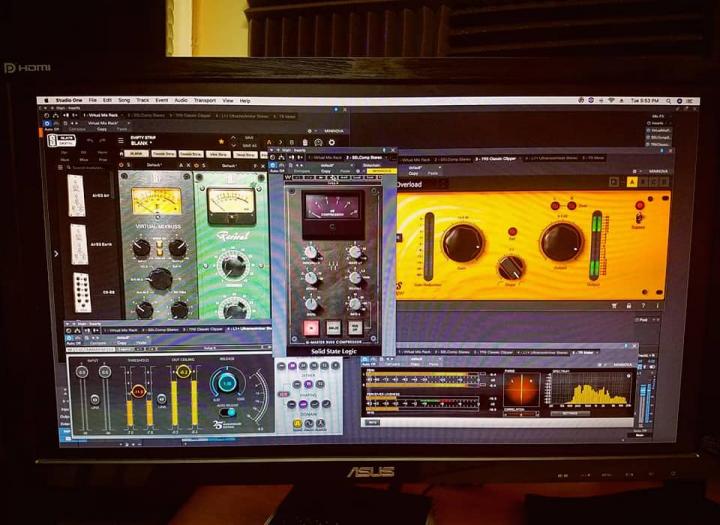Click the cart icon below Overload
This screenshot has height=525, width=720.
tap(614, 305)
